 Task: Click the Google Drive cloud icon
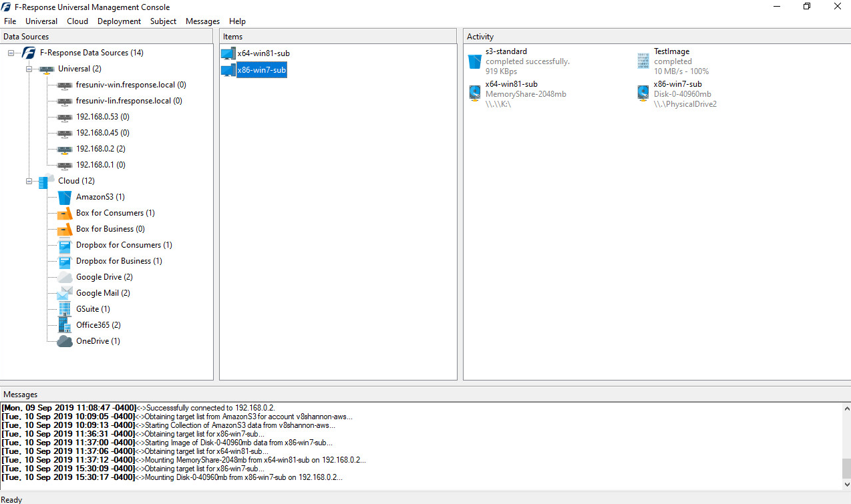(65, 277)
